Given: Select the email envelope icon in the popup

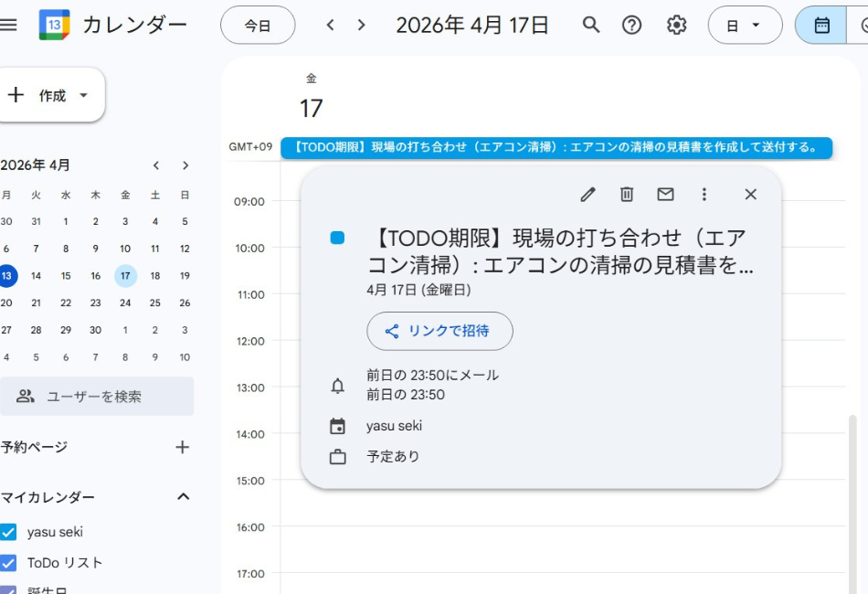Looking at the screenshot, I should pos(664,194).
